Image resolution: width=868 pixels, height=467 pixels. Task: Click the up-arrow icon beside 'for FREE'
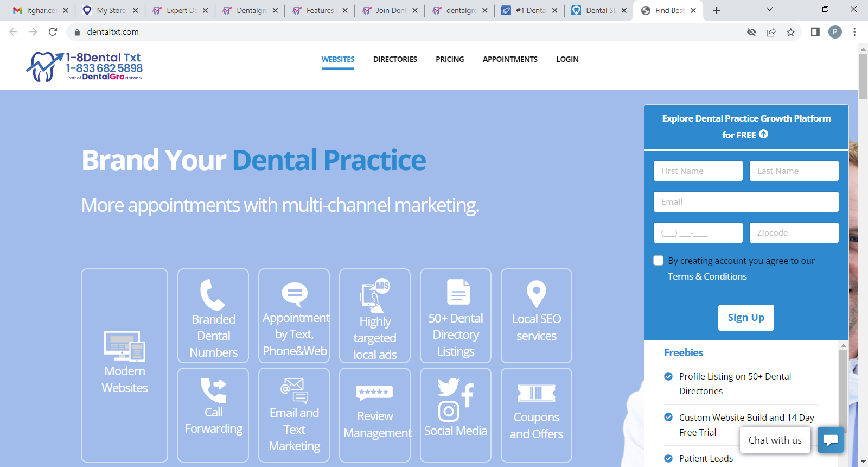(764, 134)
